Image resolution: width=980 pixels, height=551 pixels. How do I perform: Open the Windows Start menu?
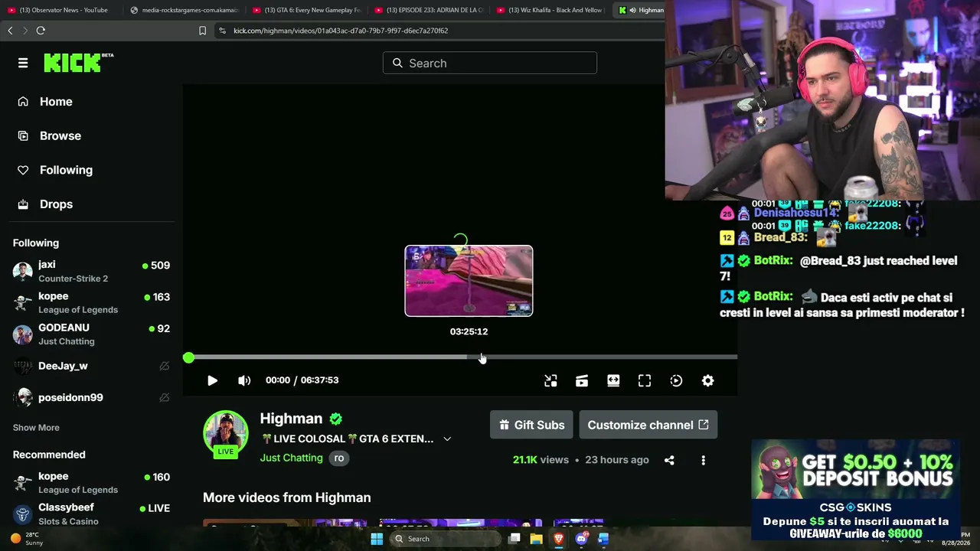[x=377, y=539]
